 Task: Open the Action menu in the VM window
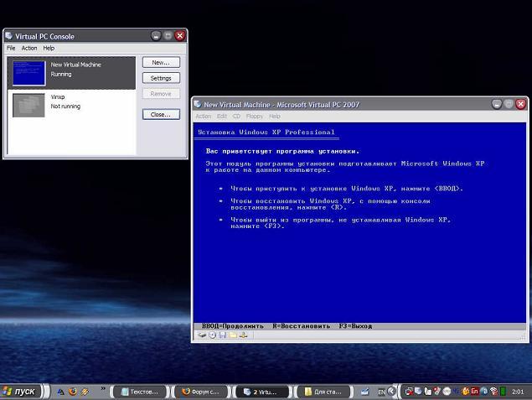[204, 116]
